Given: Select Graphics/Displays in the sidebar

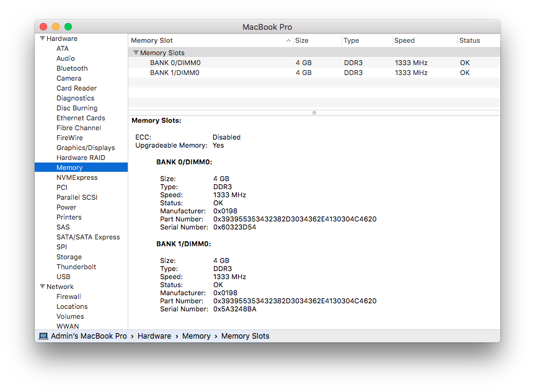Looking at the screenshot, I should 86,148.
